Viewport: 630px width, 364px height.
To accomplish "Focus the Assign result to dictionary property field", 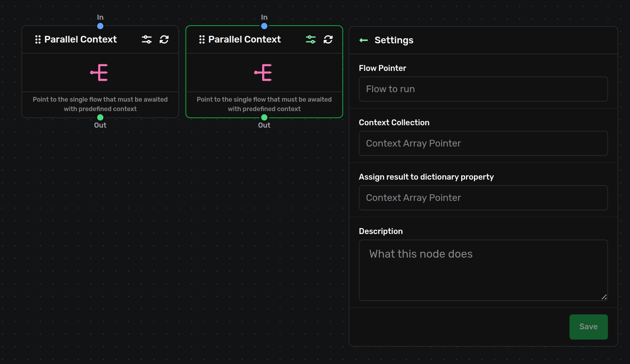I will coord(483,198).
